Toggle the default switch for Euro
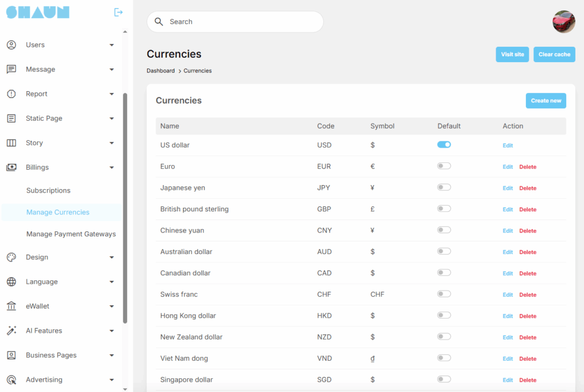 (x=444, y=166)
